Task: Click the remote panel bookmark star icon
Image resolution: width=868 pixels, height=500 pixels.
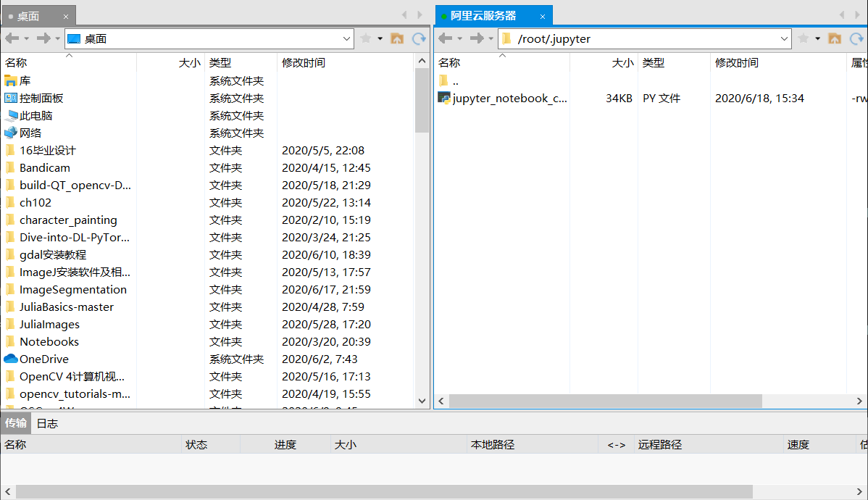Action: tap(803, 38)
